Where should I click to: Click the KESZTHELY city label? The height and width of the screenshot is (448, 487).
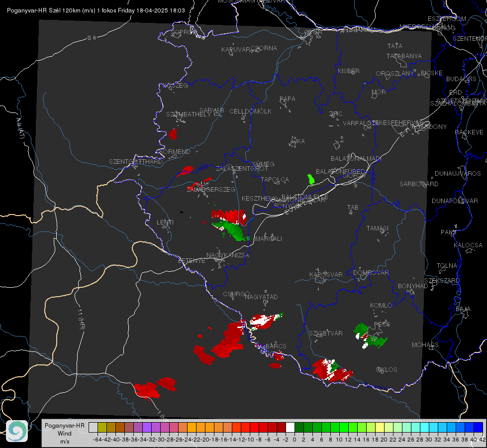click(x=258, y=198)
